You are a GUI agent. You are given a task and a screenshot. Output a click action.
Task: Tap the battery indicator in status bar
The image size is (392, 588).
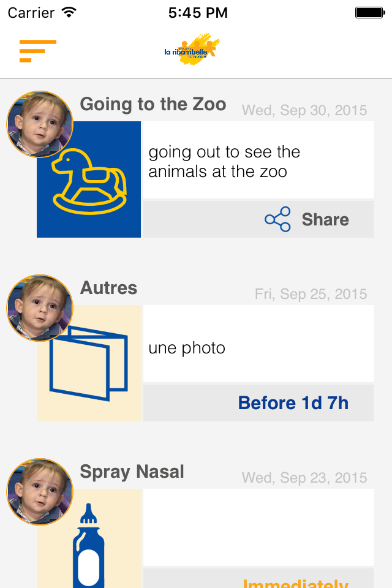coord(369,12)
